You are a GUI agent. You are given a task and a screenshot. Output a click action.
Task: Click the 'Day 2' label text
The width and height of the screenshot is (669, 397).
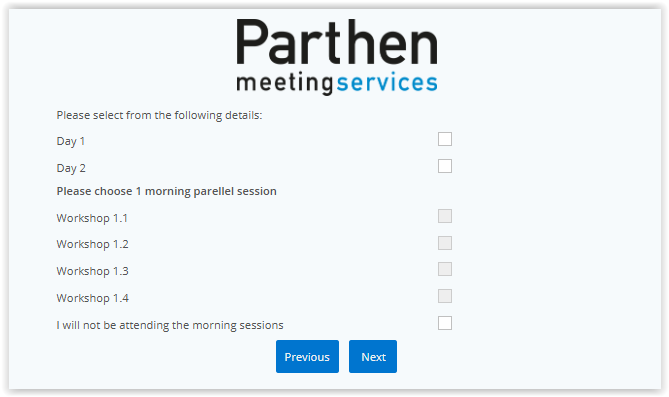tap(71, 168)
